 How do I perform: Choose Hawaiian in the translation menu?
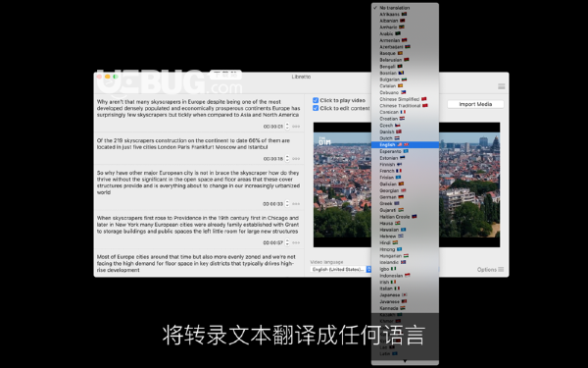point(405,230)
